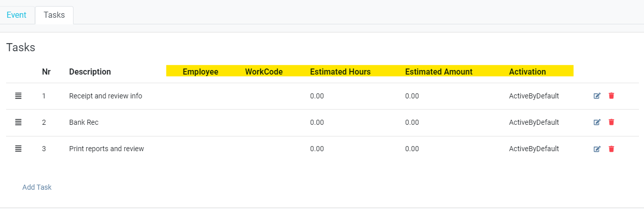This screenshot has height=209, width=644.
Task: Edit the Bank Rec task
Action: [597, 122]
